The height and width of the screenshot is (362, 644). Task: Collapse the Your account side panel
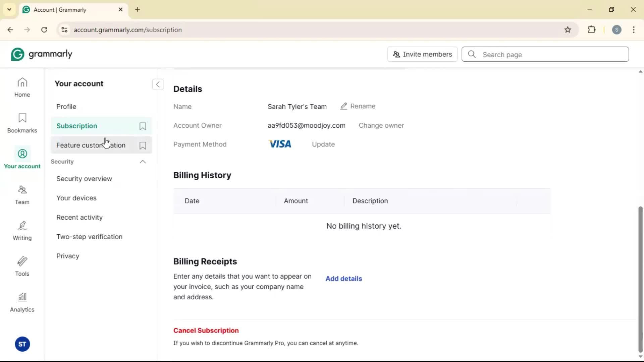(158, 84)
